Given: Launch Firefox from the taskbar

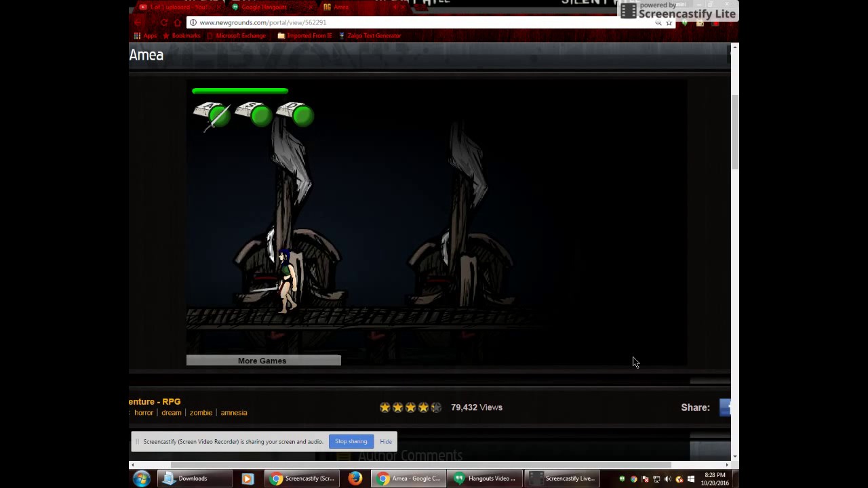Looking at the screenshot, I should coord(355,479).
